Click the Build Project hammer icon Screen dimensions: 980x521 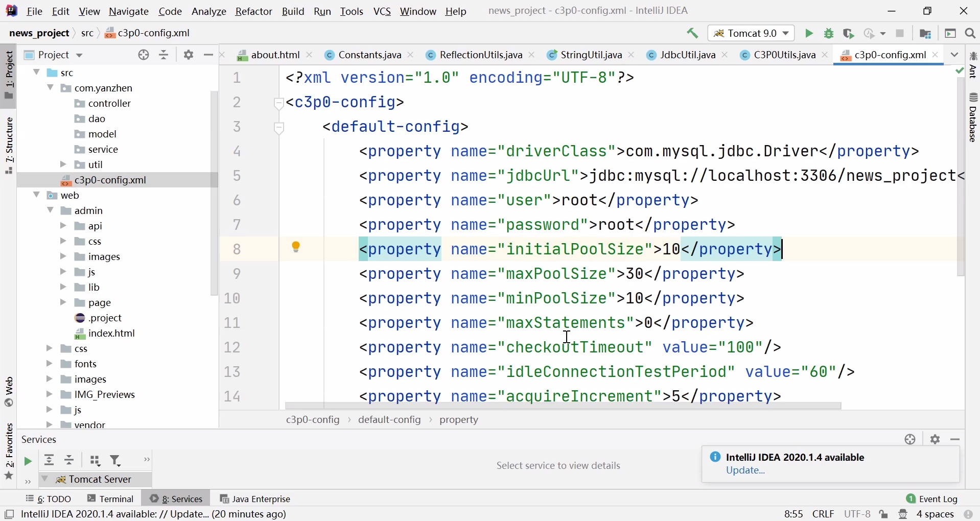click(x=693, y=34)
